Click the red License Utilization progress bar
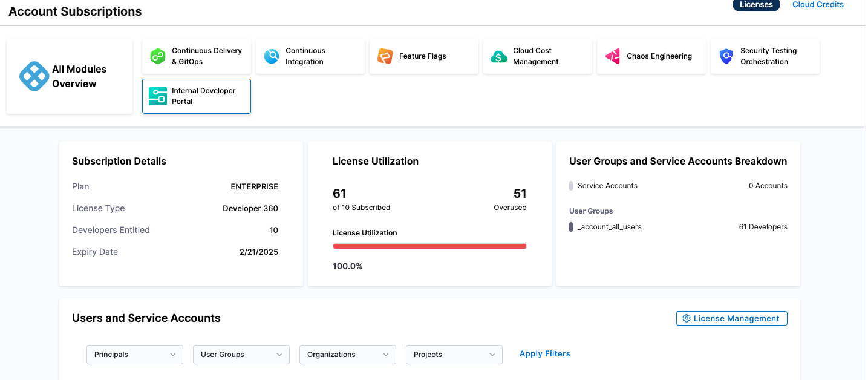 click(x=429, y=246)
